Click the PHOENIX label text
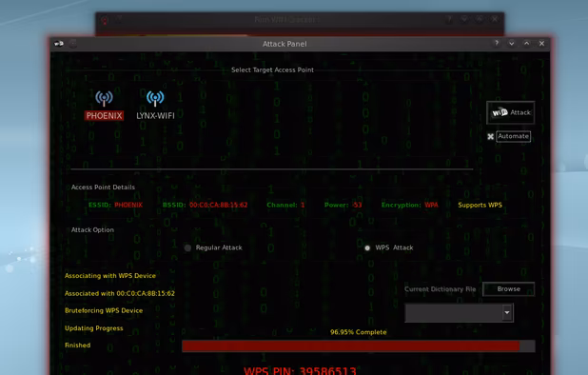The width and height of the screenshot is (588, 375). (x=104, y=115)
